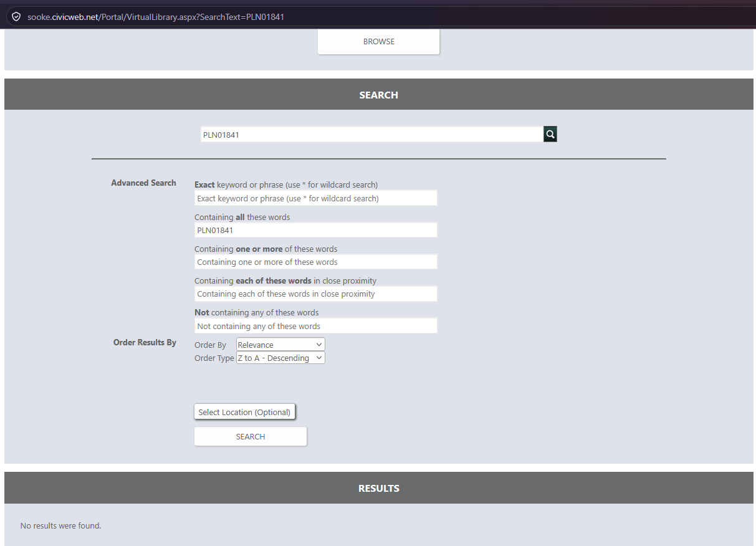Screen dimensions: 756x546
Task: Click the Containing one or more words field
Action: point(316,262)
